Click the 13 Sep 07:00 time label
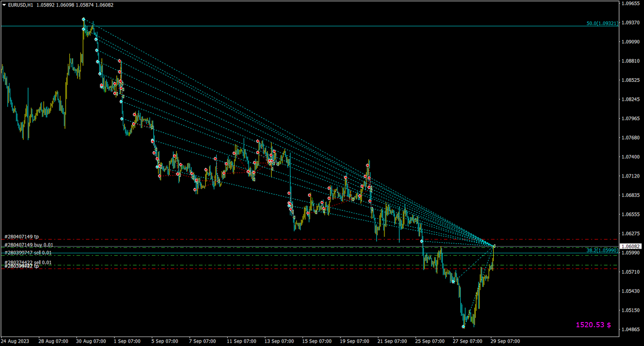The width and height of the screenshot is (644, 346). [279, 342]
